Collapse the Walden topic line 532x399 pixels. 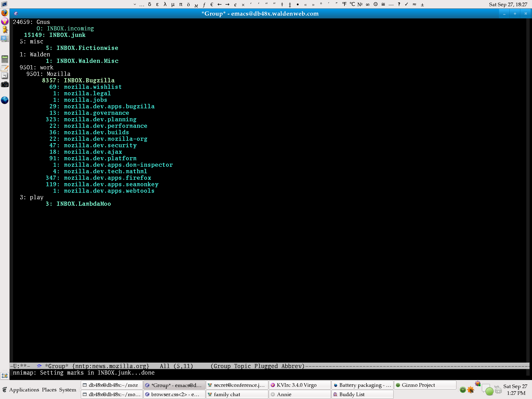click(x=35, y=54)
